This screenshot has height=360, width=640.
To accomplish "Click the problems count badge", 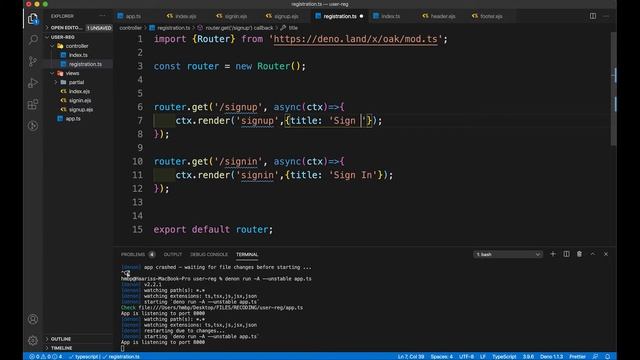I will [x=152, y=254].
